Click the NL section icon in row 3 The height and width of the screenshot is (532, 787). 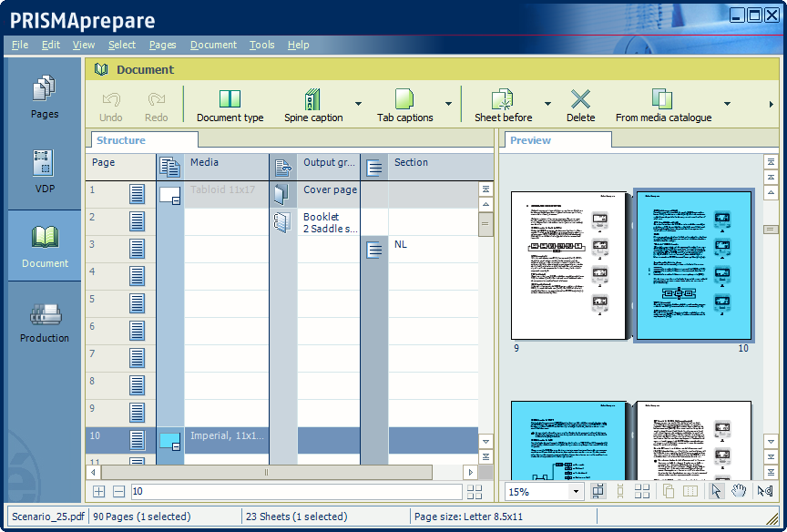click(x=374, y=250)
